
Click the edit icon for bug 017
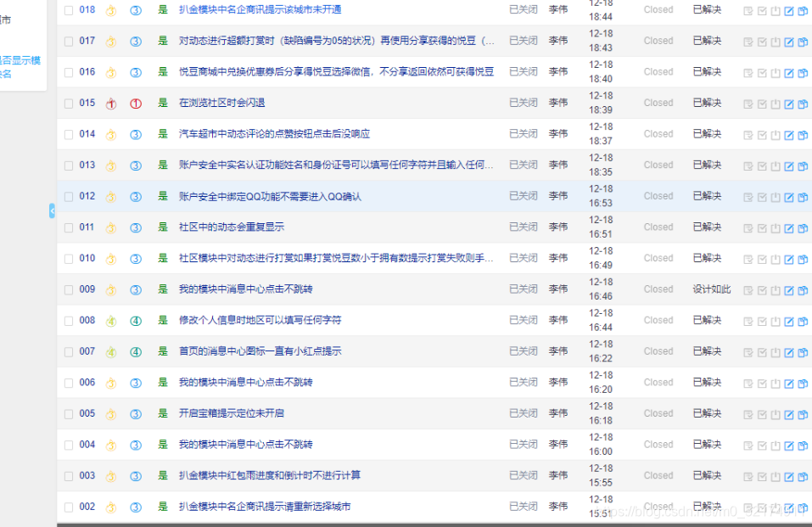click(789, 42)
